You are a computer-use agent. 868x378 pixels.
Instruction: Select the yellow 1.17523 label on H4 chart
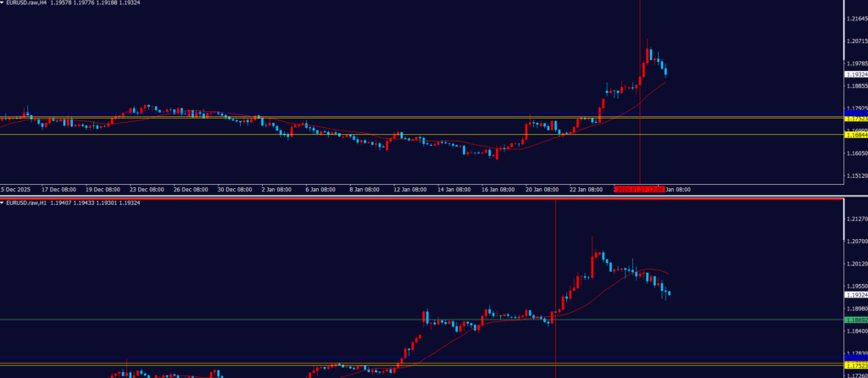(x=855, y=120)
